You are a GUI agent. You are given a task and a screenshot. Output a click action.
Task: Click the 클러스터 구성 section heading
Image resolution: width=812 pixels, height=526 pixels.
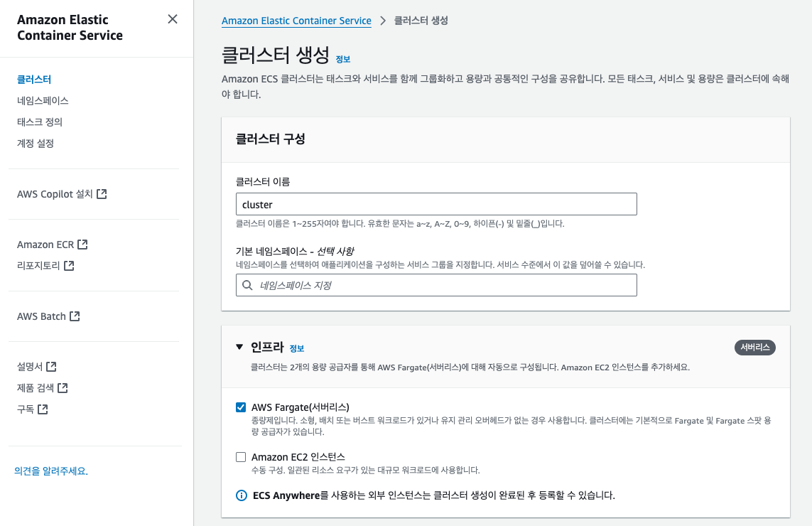click(271, 139)
